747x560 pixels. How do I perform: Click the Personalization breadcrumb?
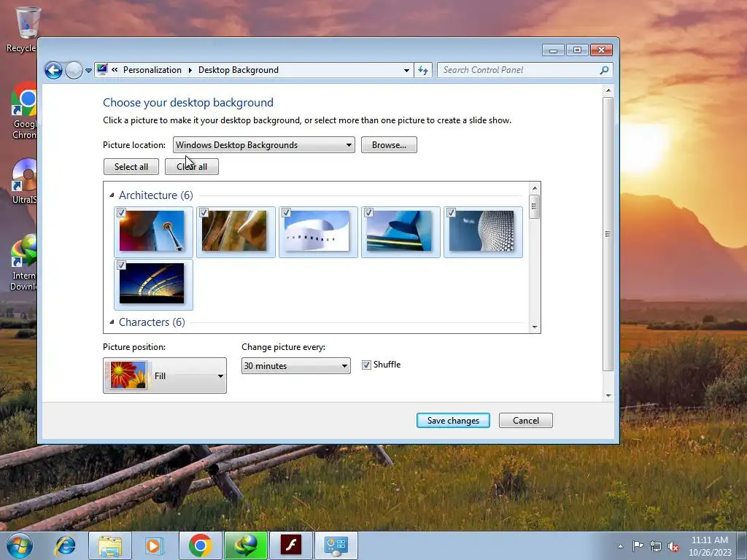pyautogui.click(x=152, y=70)
